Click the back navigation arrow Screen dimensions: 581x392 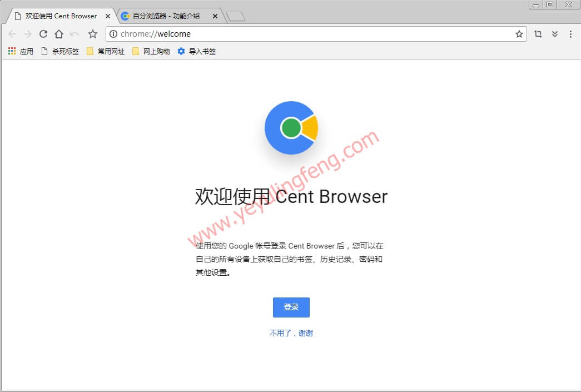(x=12, y=34)
